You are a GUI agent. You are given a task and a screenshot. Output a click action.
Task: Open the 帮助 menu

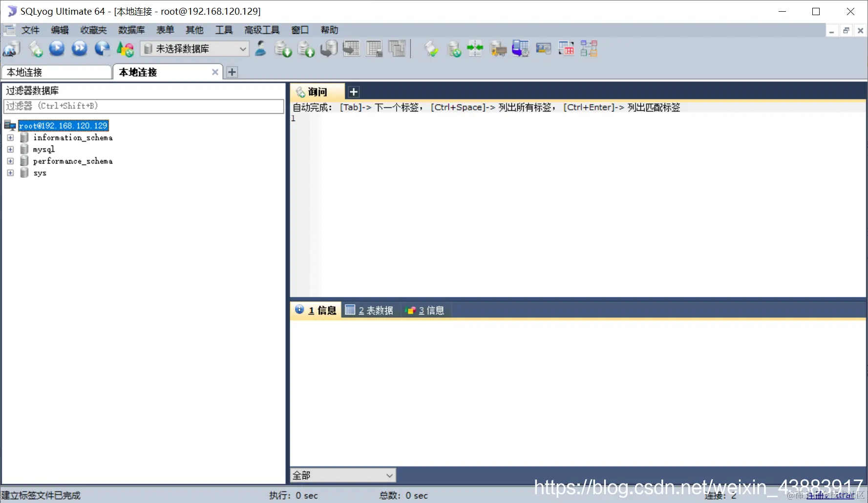[329, 30]
